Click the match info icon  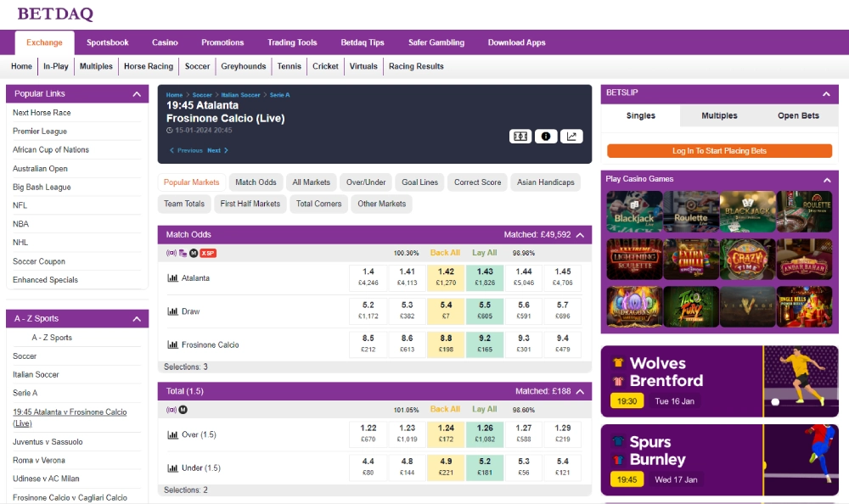pyautogui.click(x=545, y=136)
